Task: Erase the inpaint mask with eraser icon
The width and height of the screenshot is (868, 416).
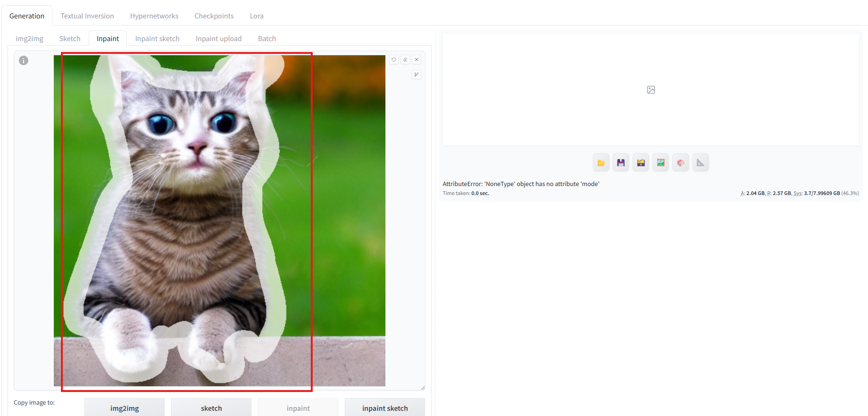Action: click(405, 59)
